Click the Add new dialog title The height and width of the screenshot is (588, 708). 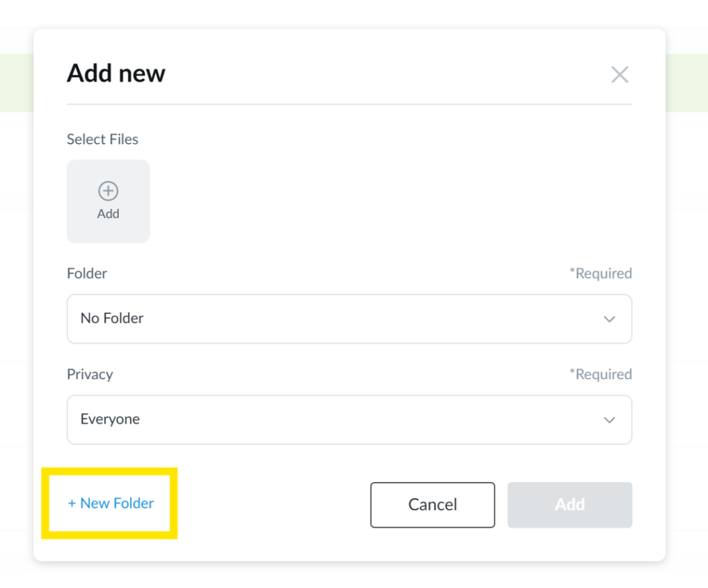[x=116, y=73]
